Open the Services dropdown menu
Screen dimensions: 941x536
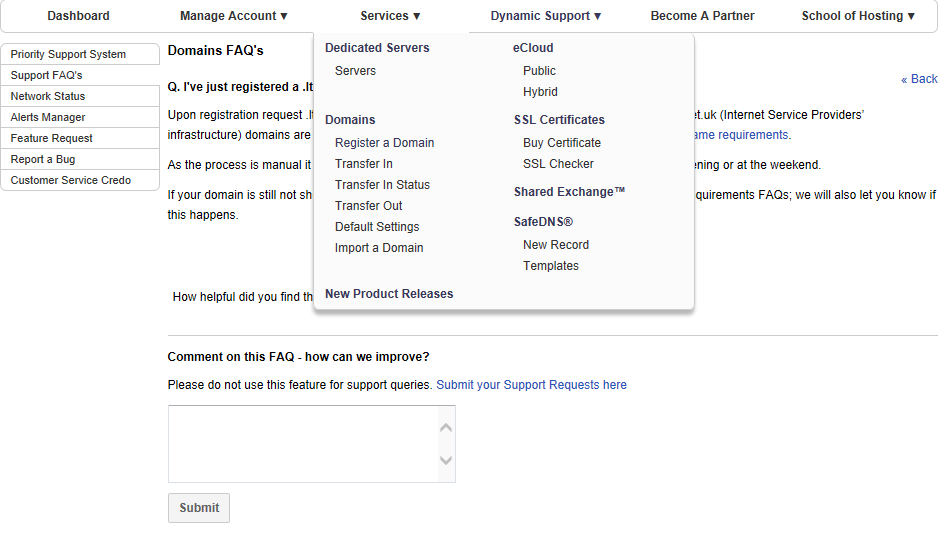(x=390, y=16)
